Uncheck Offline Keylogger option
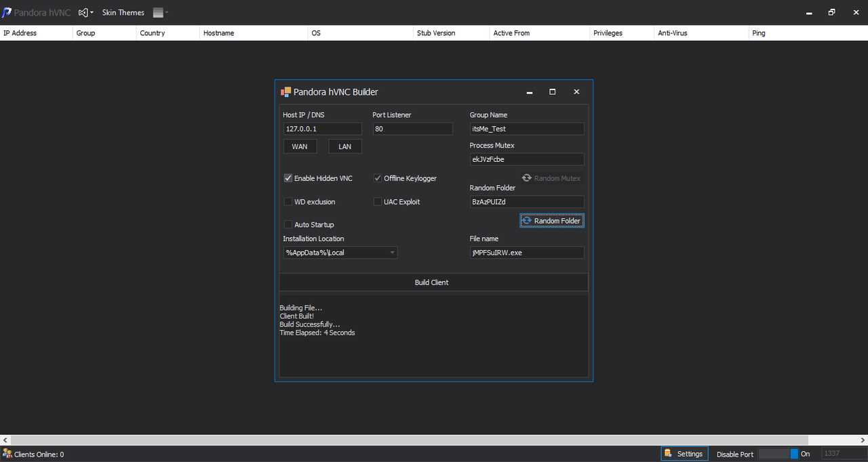Screen dimensions: 868x462 click(378, 178)
